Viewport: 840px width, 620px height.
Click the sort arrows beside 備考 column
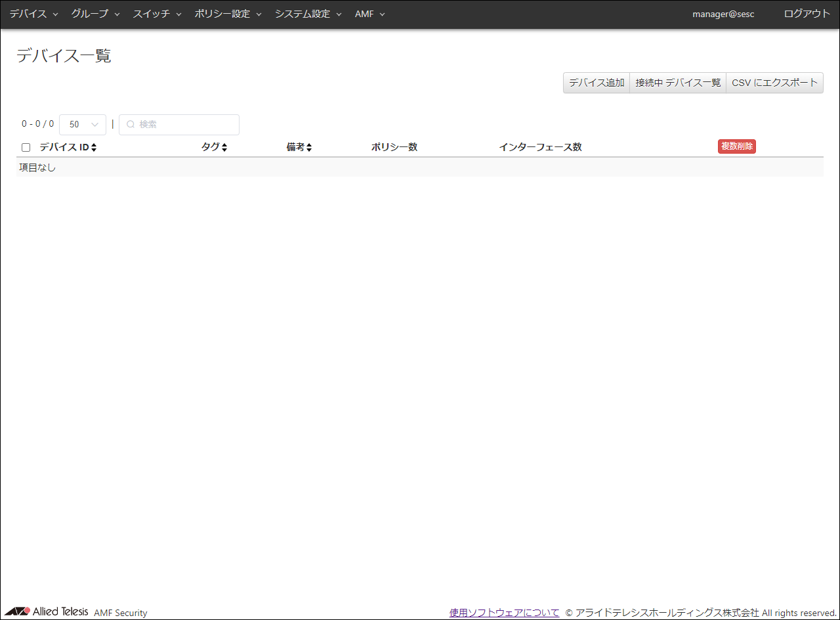(309, 148)
